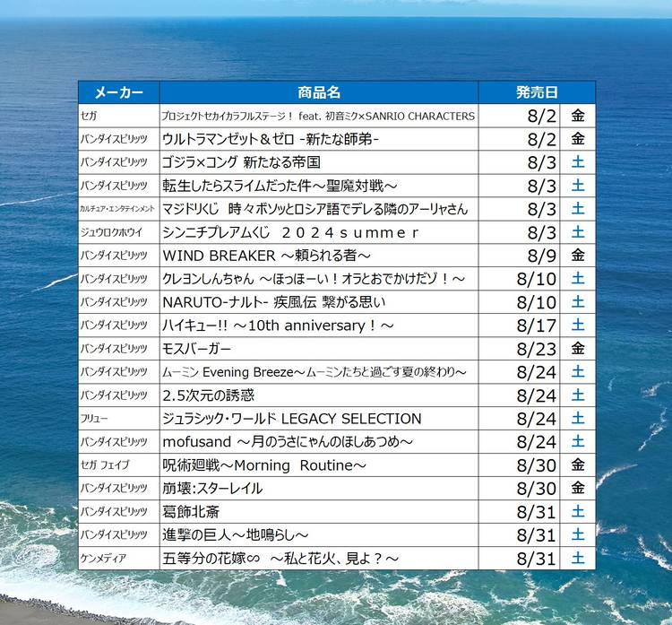
Task: Click the セガ フェイブ maker cell
Action: 118,464
